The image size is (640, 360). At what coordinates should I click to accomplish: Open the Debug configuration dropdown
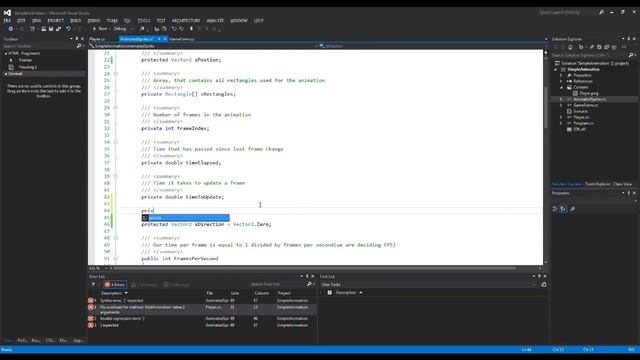pyautogui.click(x=123, y=29)
